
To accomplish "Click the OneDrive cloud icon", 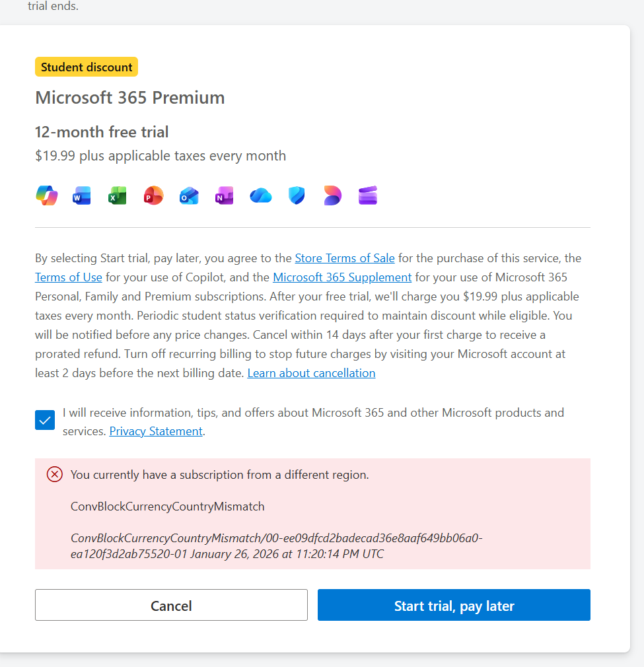I will point(261,195).
